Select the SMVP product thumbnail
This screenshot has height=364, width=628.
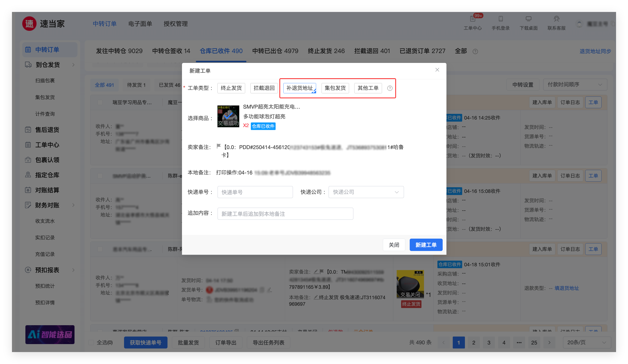tap(228, 116)
